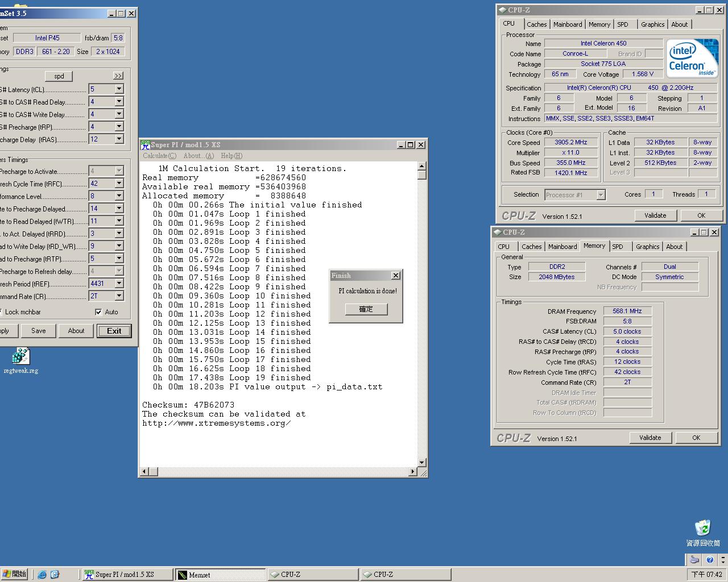This screenshot has width=728, height=582.
Task: Launch Internet Explorer quick launch icon
Action: [42, 575]
